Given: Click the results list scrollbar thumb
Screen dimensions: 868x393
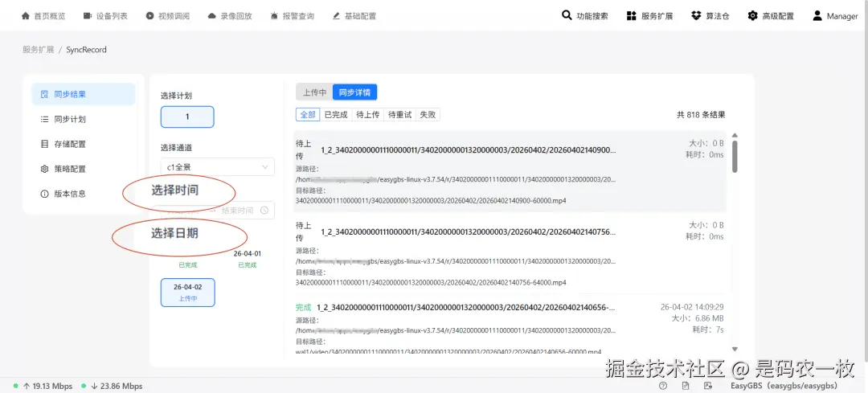Looking at the screenshot, I should (x=735, y=157).
